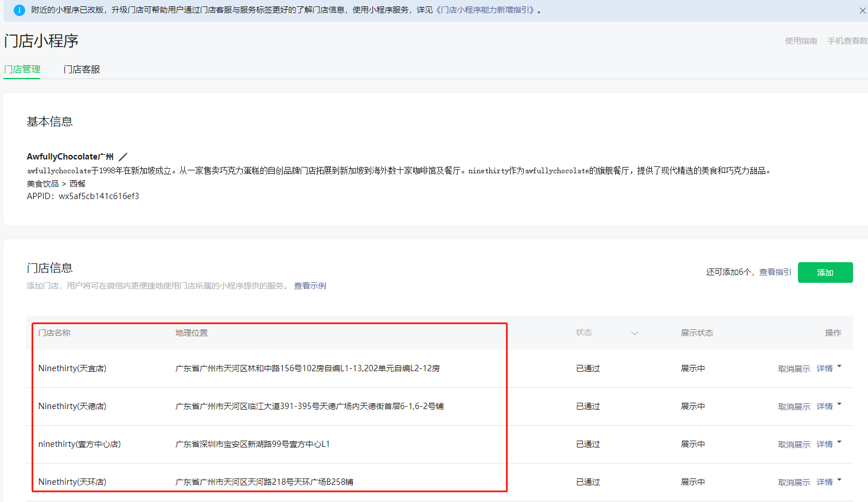
Task: Click 已通过 status in the 壹方中心店 row
Action: [x=588, y=444]
